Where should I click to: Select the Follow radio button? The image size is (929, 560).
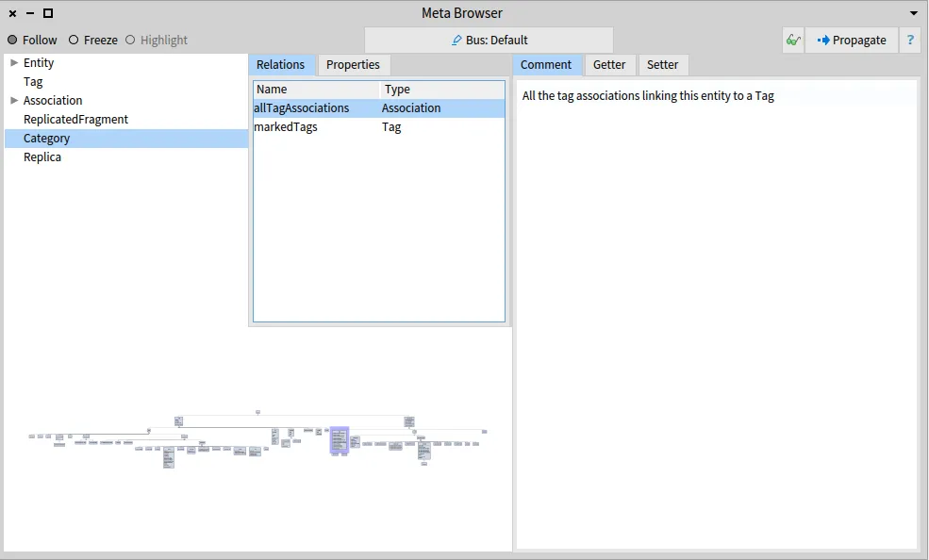(12, 41)
